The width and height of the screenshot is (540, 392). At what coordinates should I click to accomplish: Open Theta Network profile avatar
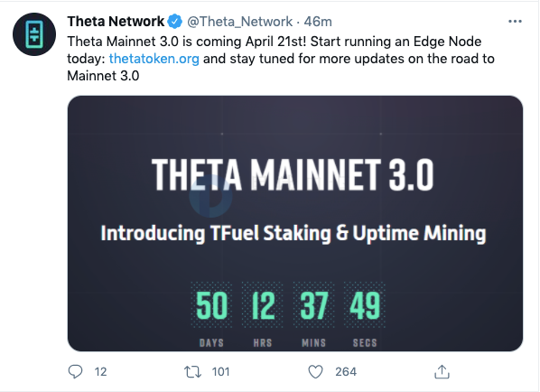[x=34, y=34]
